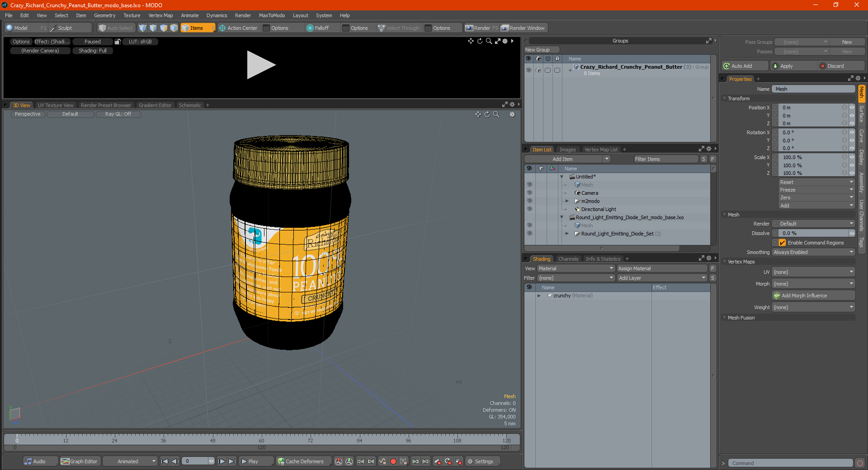
Task: Open the Vertex Map menu
Action: tap(160, 15)
